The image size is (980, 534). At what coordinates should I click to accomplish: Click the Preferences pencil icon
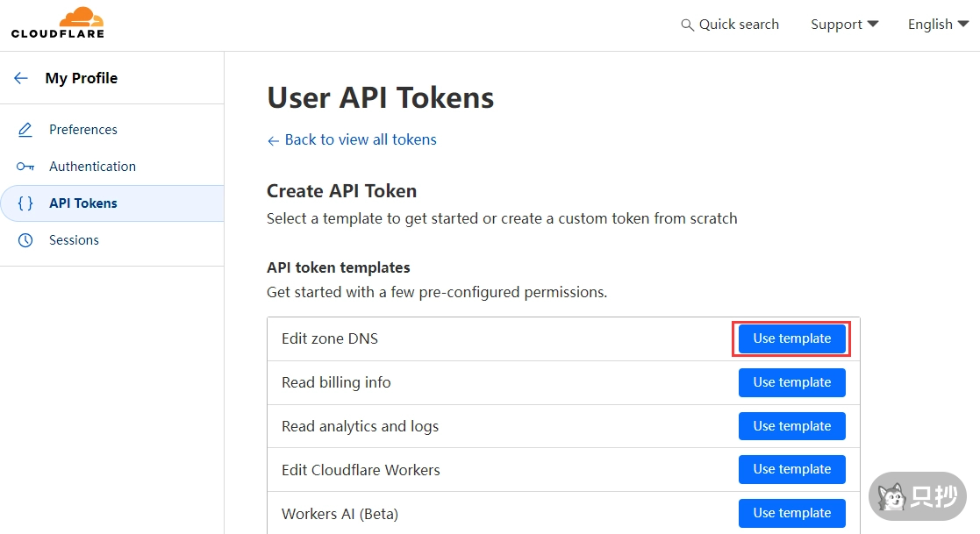[25, 130]
